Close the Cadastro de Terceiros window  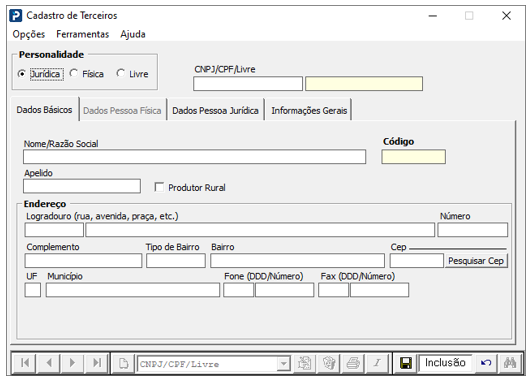pos(506,16)
